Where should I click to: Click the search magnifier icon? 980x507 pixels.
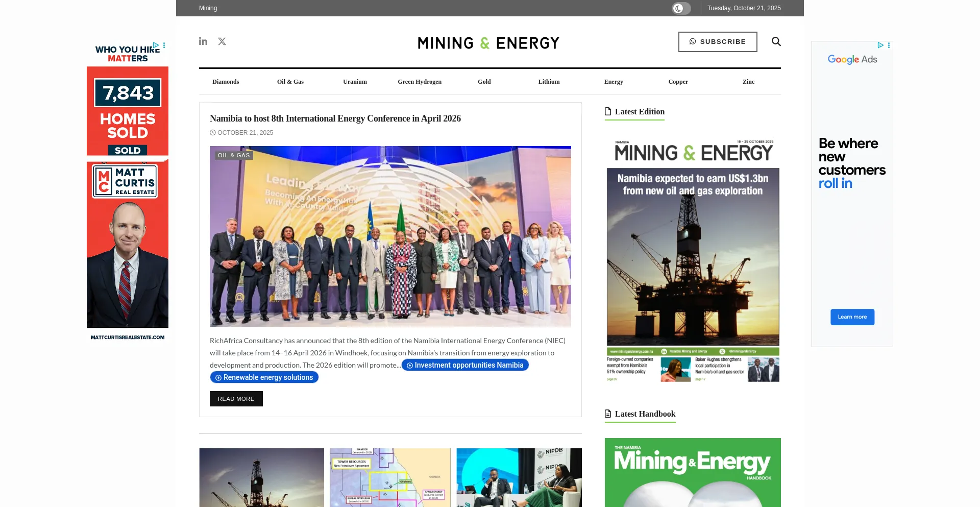point(776,41)
